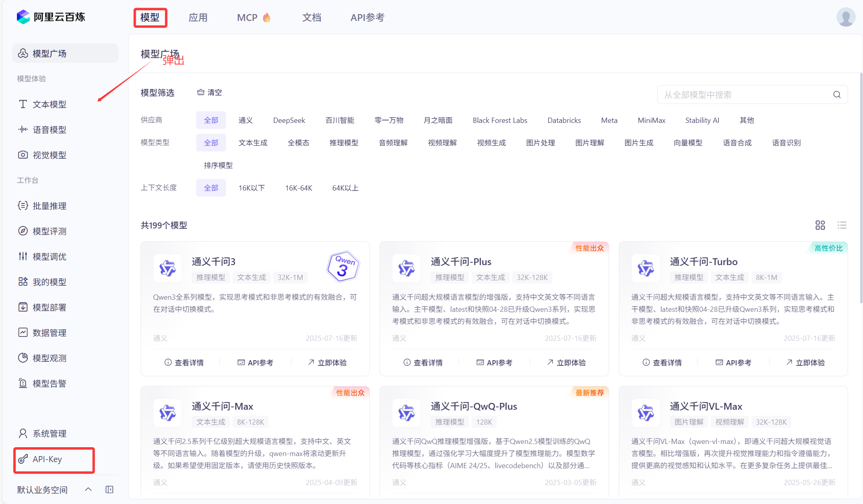
Task: Click the 通义千问-Plus model logo icon
Action: 407,268
